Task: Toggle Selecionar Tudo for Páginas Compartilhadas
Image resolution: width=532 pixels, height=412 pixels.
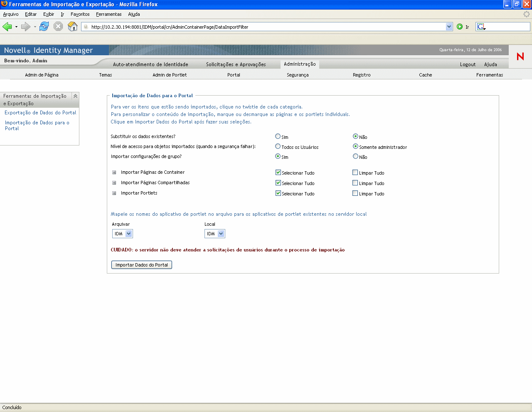Action: click(x=278, y=183)
